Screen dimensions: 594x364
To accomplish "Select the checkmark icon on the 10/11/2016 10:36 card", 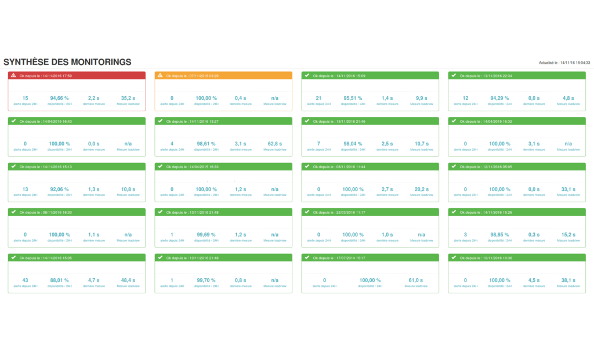I will point(454,257).
